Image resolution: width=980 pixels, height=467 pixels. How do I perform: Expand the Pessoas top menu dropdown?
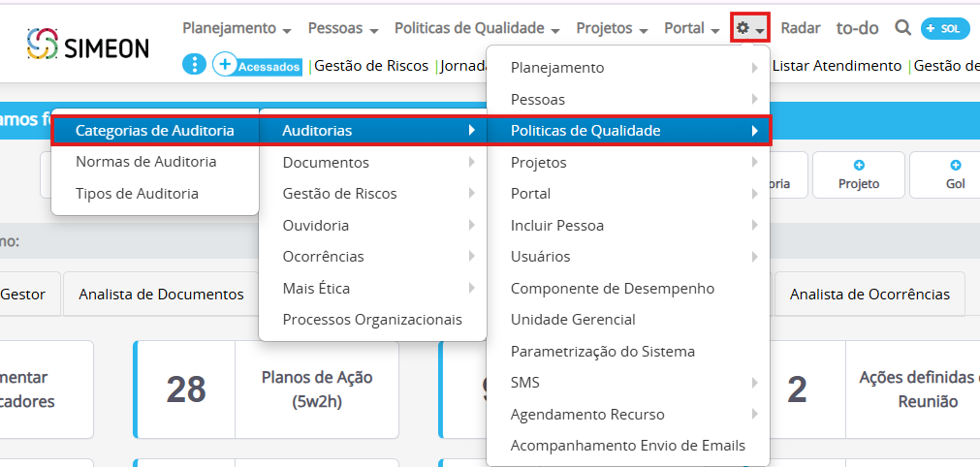click(x=342, y=28)
